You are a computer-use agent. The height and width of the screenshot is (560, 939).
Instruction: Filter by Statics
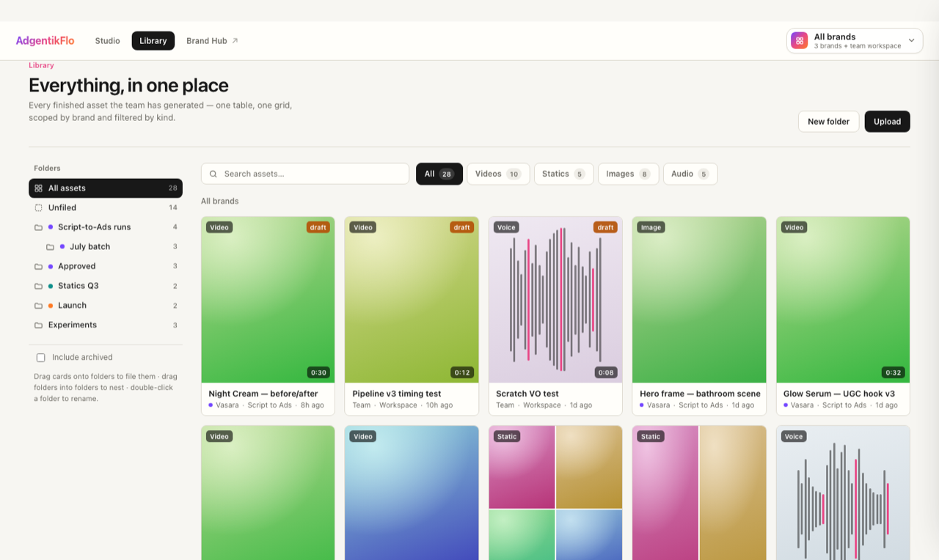click(563, 174)
